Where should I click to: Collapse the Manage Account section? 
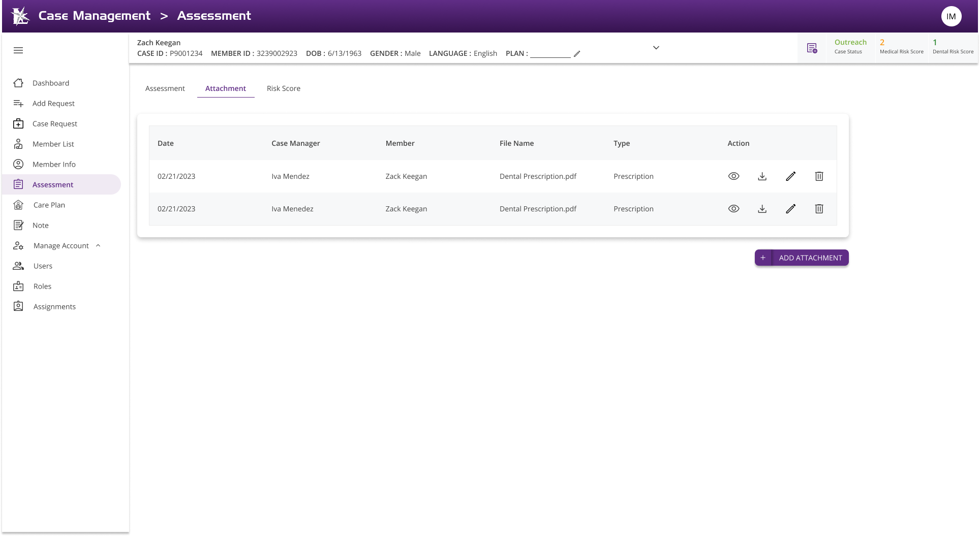tap(98, 245)
